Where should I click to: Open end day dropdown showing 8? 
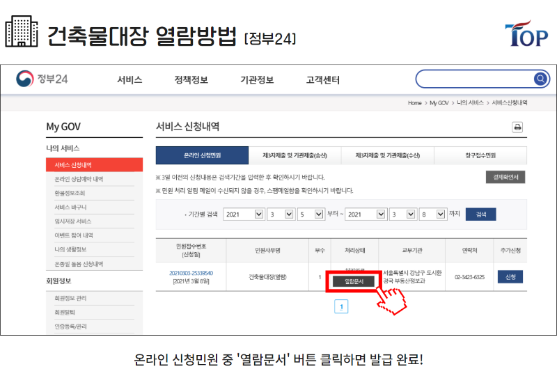432,214
